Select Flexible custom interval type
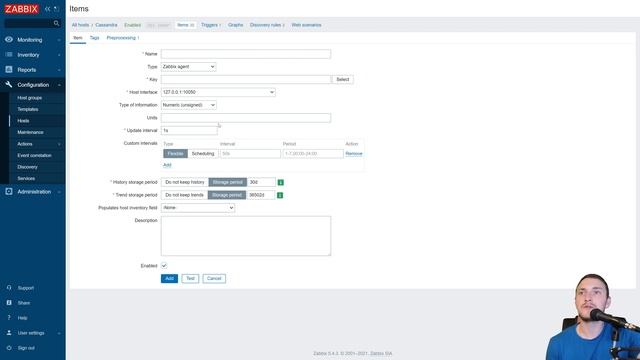Screen dimensions: 640x360 pos(176,153)
